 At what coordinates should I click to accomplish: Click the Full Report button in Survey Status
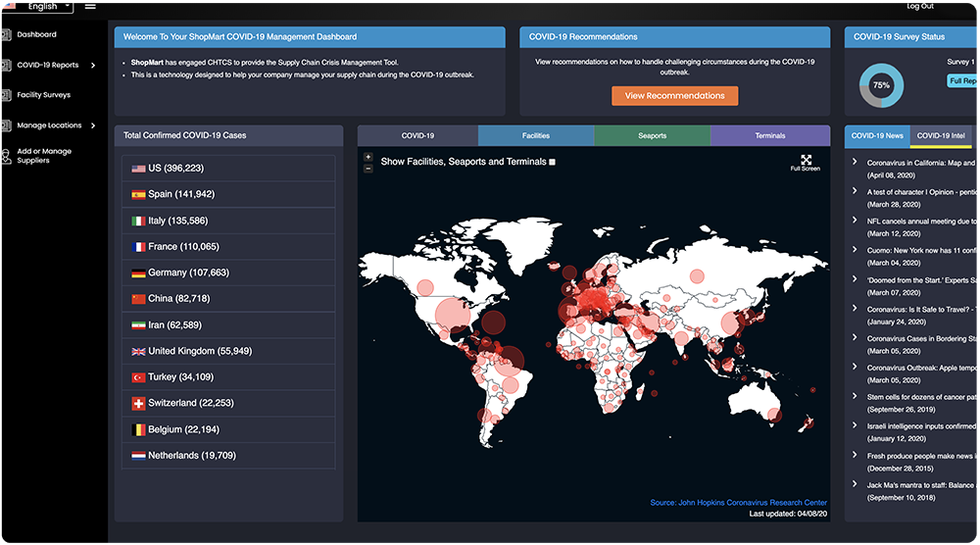pyautogui.click(x=962, y=80)
